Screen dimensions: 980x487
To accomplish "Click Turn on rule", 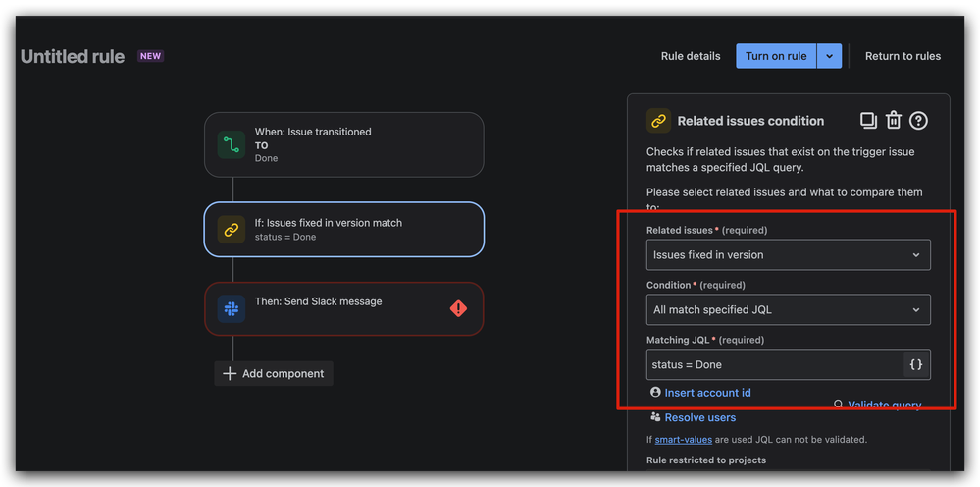I will [x=776, y=56].
